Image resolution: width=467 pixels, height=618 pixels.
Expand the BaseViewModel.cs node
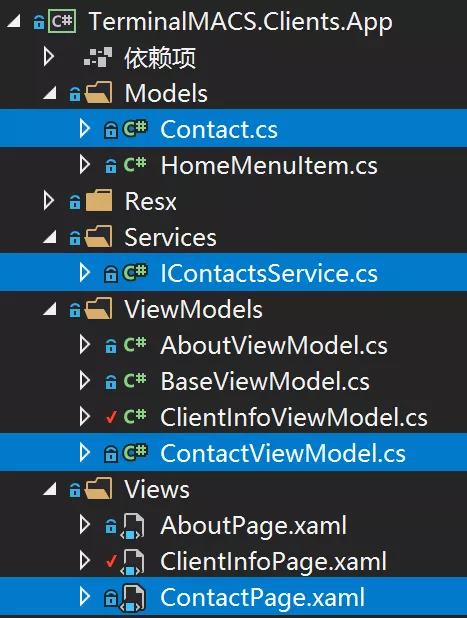(x=85, y=381)
